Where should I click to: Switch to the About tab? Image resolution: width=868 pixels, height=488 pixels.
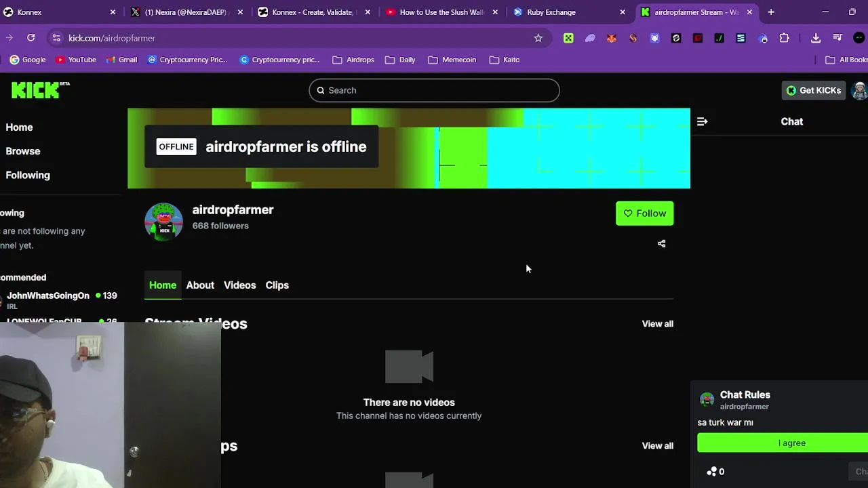(200, 285)
